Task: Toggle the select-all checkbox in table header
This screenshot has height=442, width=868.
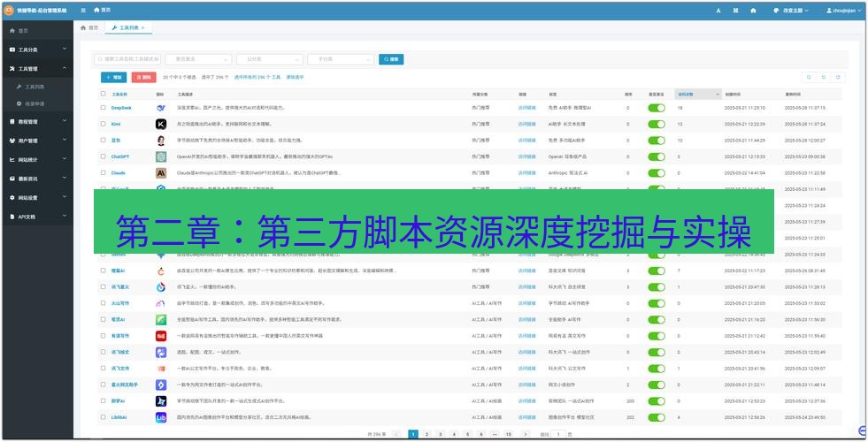Action: pyautogui.click(x=103, y=94)
